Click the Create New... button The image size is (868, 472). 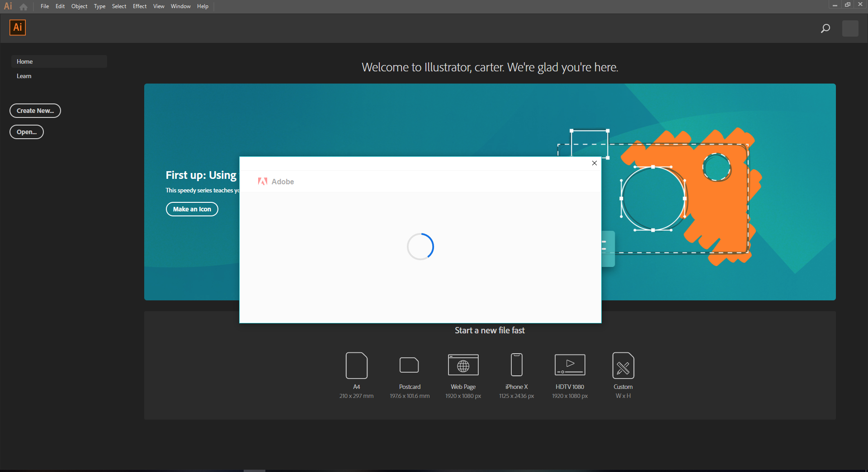(x=35, y=111)
